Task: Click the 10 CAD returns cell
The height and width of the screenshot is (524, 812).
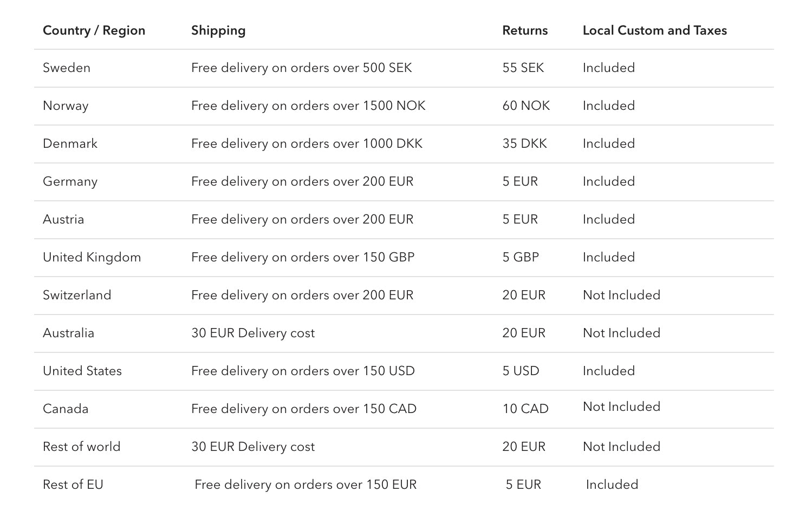Action: tap(525, 409)
